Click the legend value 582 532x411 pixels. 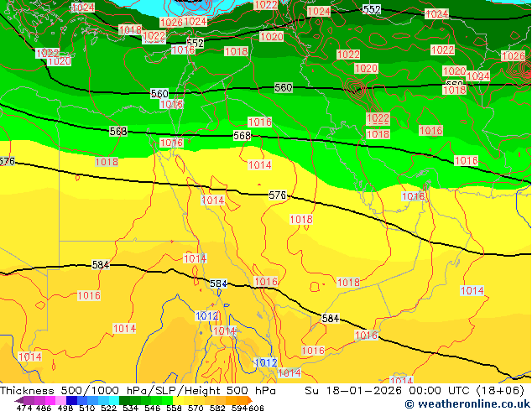click(x=217, y=408)
